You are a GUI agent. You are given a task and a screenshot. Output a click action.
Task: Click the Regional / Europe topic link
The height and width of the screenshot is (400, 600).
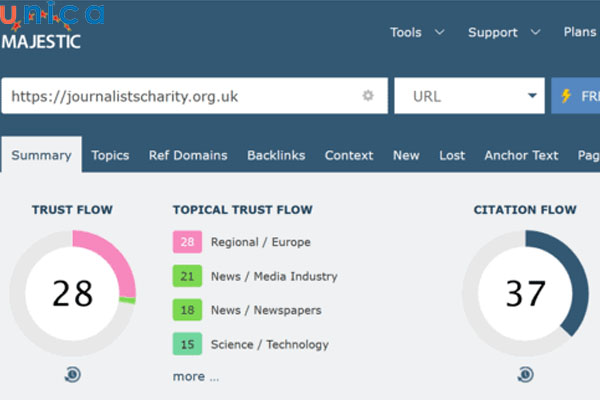260,242
